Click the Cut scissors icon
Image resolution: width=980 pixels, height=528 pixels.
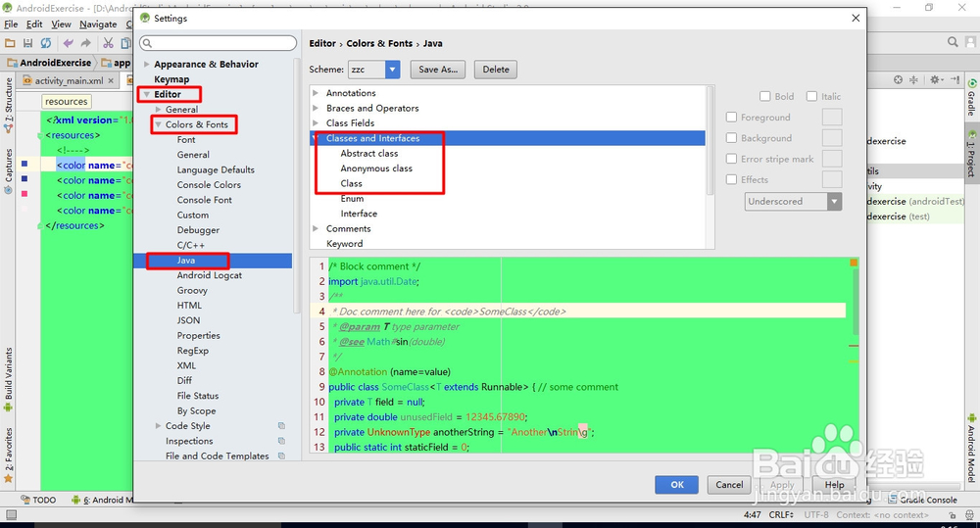coord(108,43)
